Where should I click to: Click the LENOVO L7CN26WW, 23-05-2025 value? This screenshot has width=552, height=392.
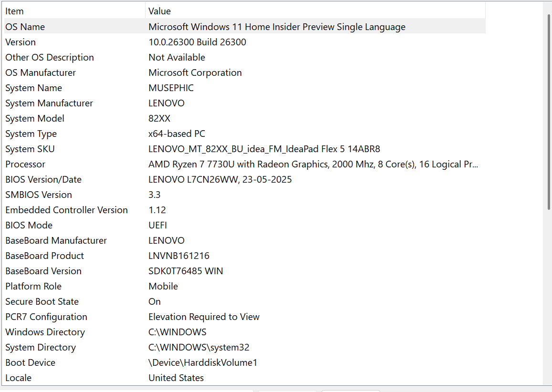[x=220, y=179]
